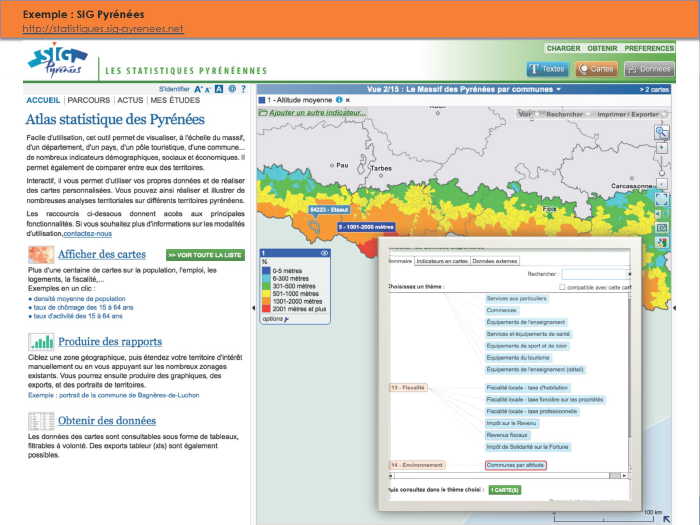Decrease text size with the small A icon
This screenshot has width=700, height=525.
pos(208,90)
